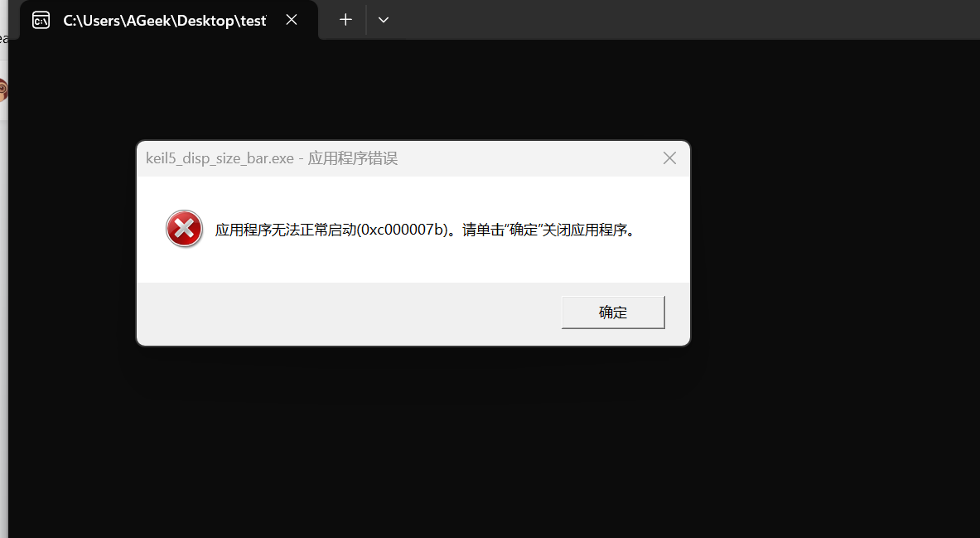Click the background window strip on the left edge
The image size is (980, 538).
pyautogui.click(x=3, y=332)
